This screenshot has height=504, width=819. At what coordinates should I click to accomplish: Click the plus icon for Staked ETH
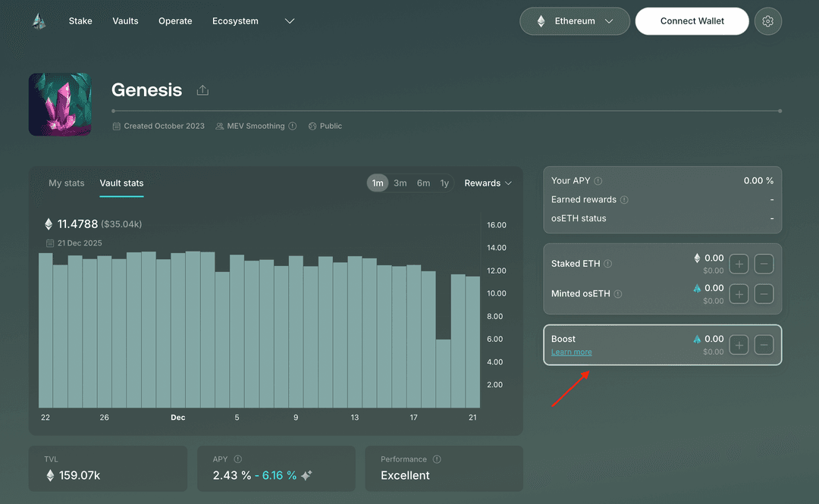pos(739,264)
